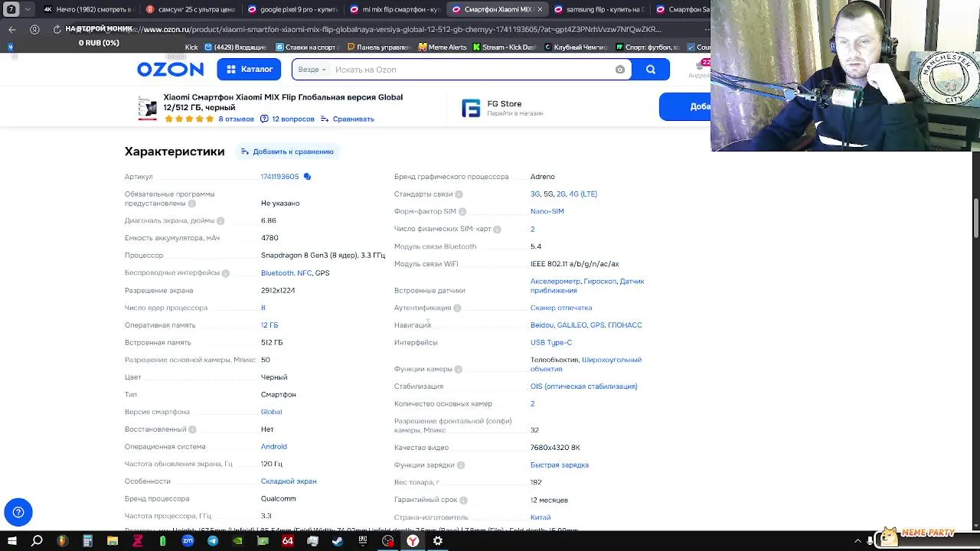Show info for Функции зарядки
The height and width of the screenshot is (551, 980).
coord(460,465)
